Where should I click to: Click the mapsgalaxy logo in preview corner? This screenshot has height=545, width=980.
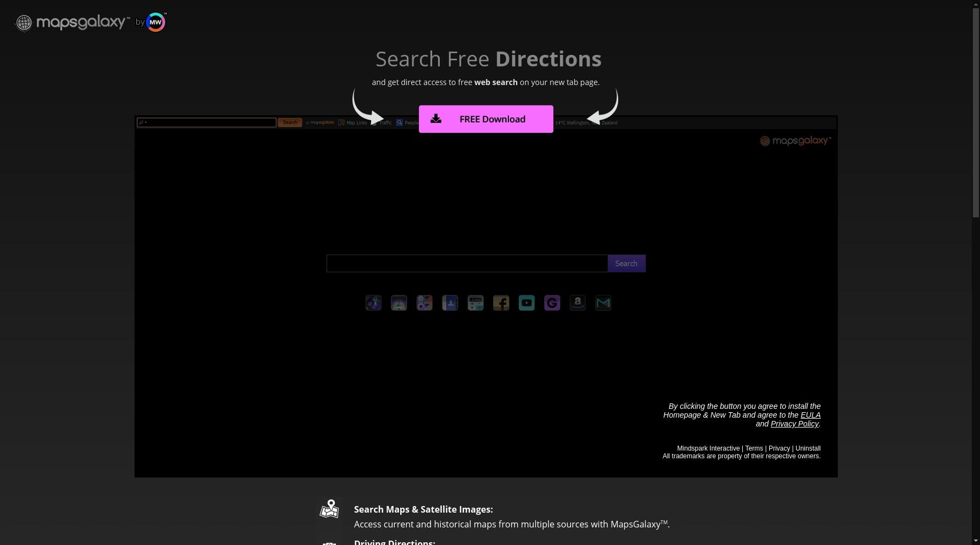pyautogui.click(x=795, y=141)
